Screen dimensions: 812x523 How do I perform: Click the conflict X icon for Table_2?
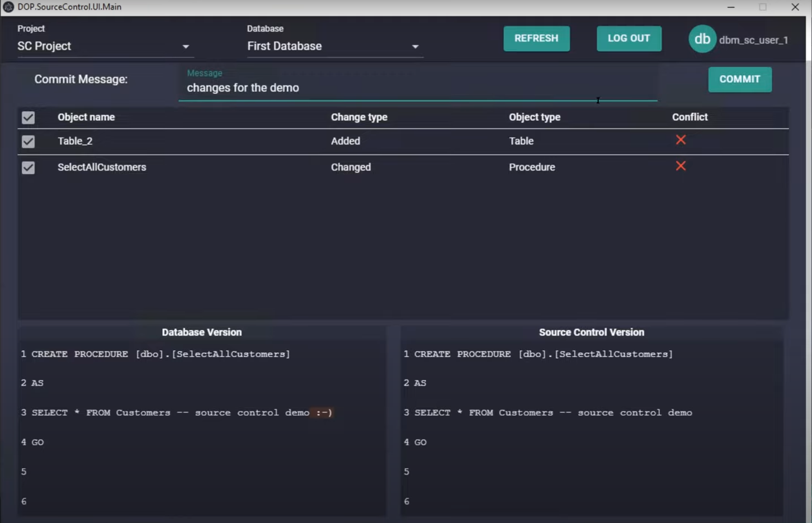[x=681, y=140]
